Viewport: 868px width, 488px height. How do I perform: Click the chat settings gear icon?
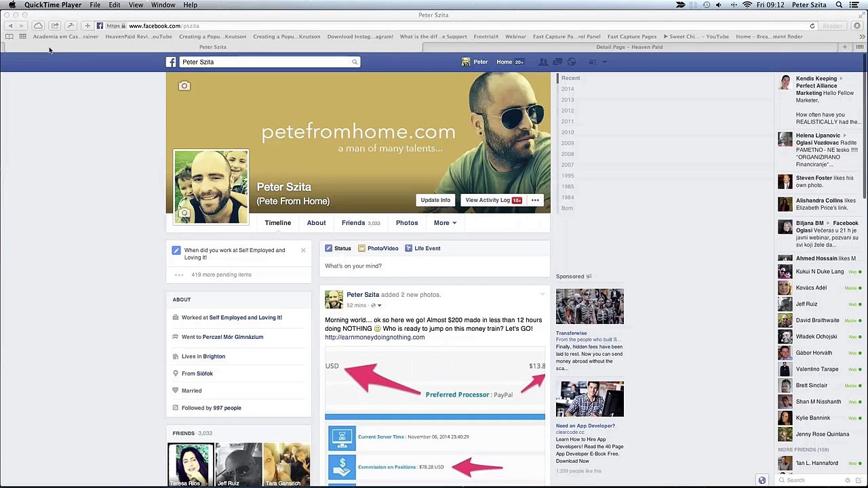point(848,480)
